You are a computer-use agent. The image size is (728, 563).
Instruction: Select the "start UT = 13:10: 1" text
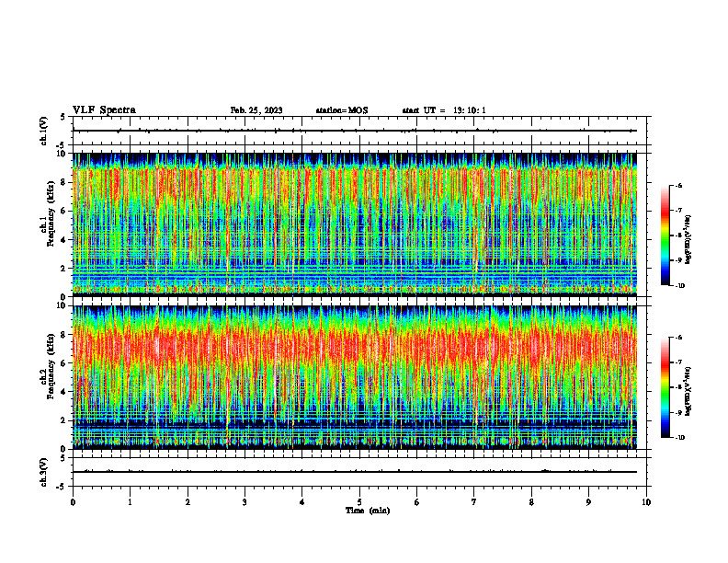(x=444, y=110)
